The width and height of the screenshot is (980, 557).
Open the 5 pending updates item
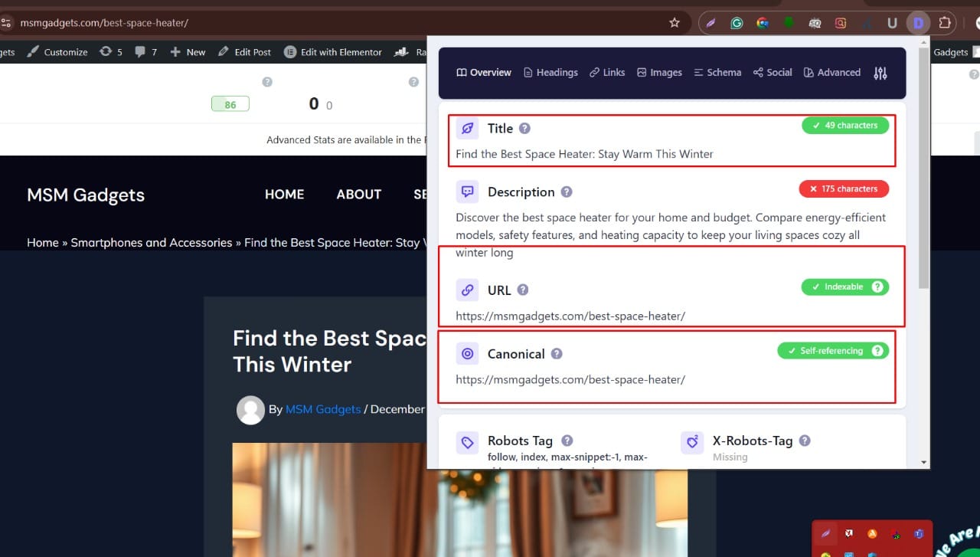[x=110, y=52]
